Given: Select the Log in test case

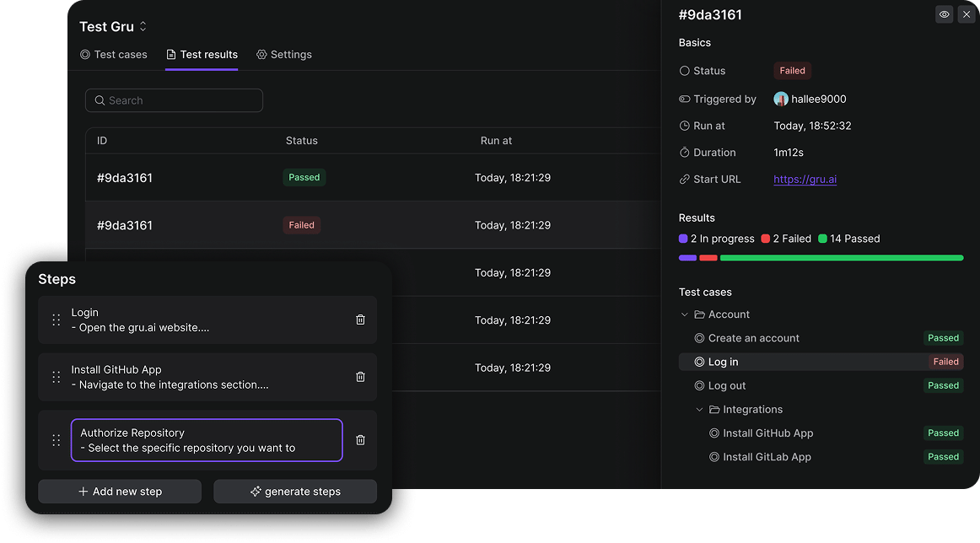Looking at the screenshot, I should 821,362.
